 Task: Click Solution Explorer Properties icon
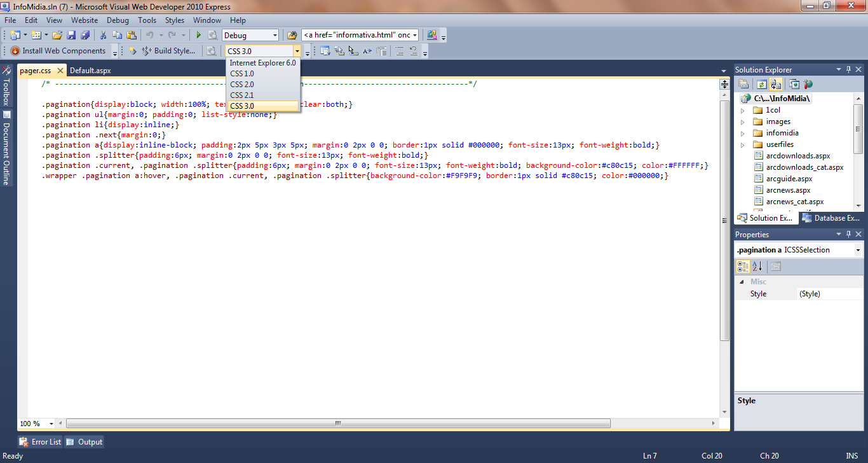click(x=743, y=84)
